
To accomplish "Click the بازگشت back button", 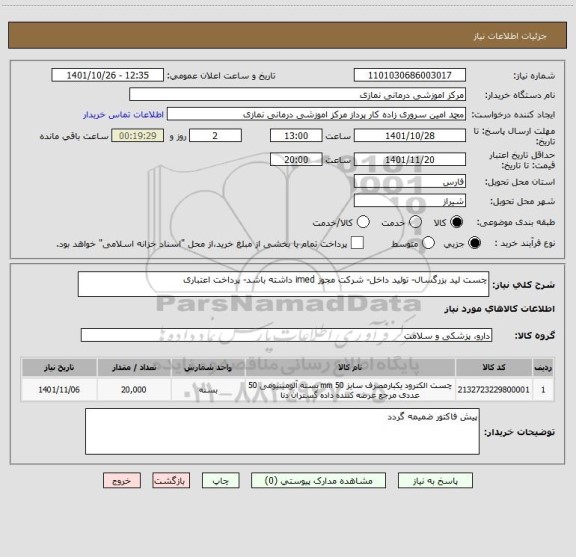I will pyautogui.click(x=171, y=481).
